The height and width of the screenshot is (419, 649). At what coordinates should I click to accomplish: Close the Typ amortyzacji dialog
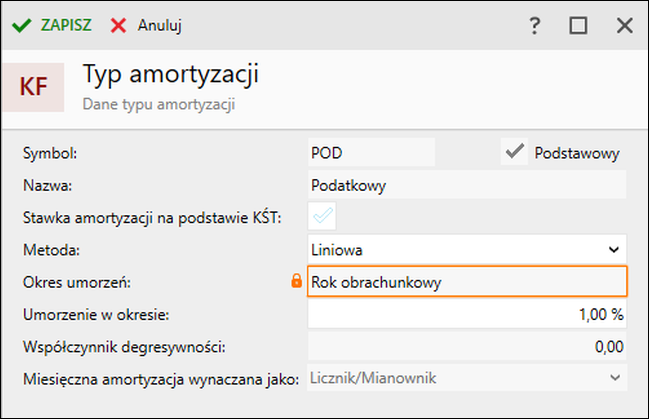pyautogui.click(x=624, y=26)
